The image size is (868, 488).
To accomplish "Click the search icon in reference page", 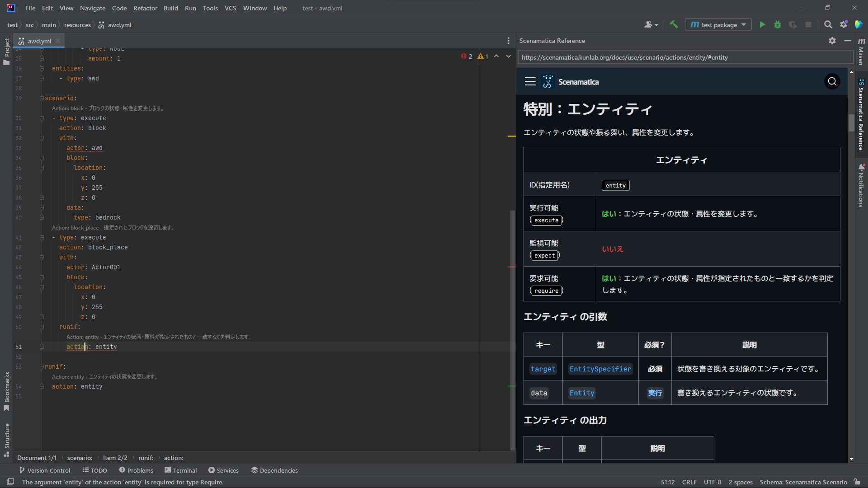I will coord(832,82).
